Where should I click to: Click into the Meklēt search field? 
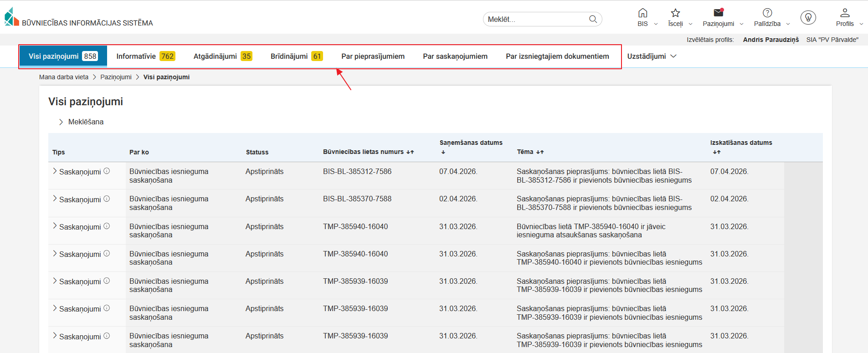coord(535,19)
